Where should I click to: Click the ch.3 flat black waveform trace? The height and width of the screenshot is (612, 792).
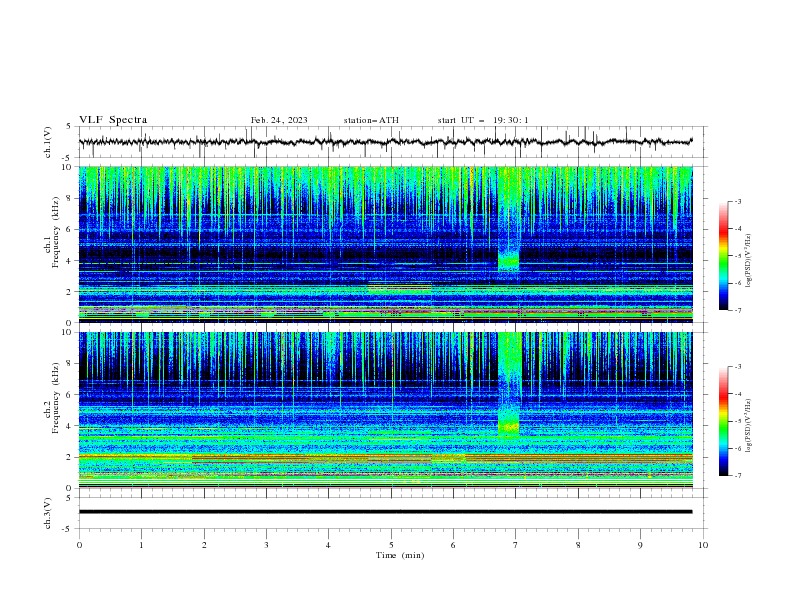(x=385, y=512)
